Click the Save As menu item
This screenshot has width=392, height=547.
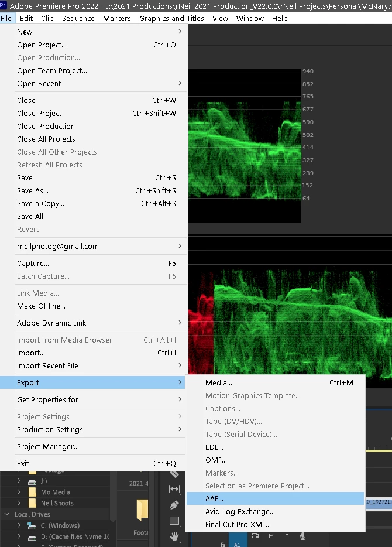click(94, 190)
